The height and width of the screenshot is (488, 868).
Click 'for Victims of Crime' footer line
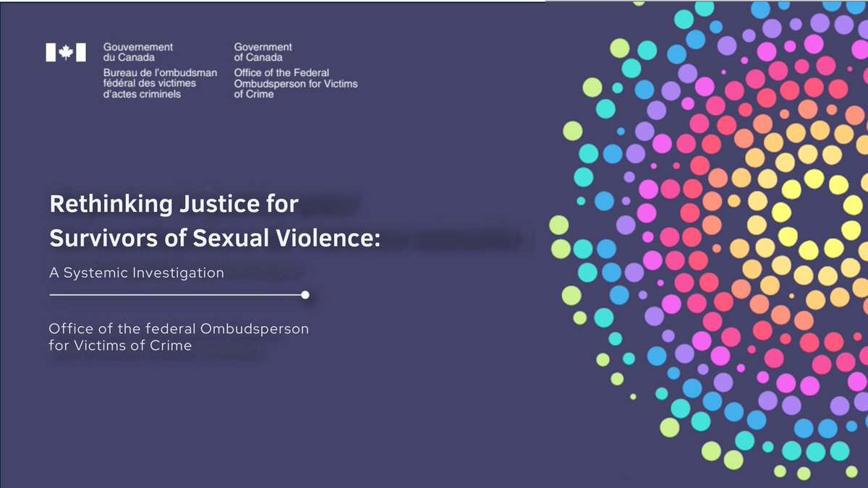(120, 346)
